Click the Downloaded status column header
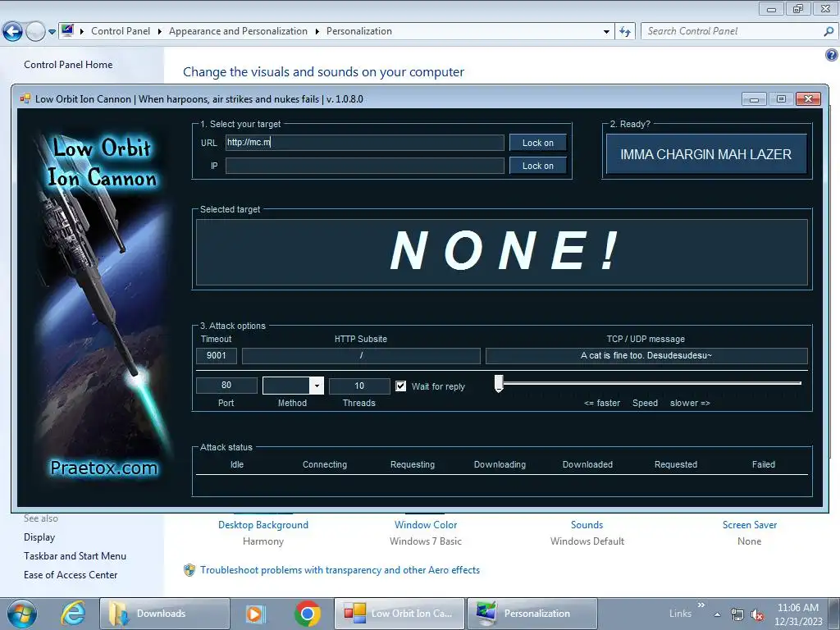 pyautogui.click(x=587, y=464)
